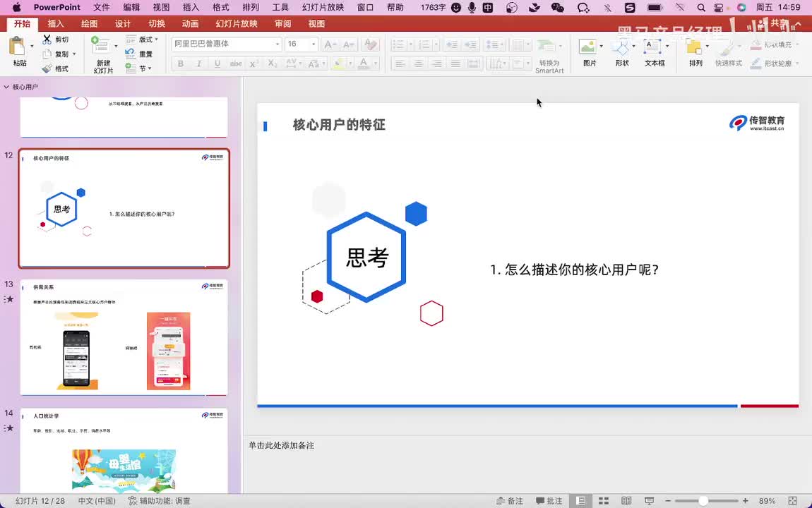Click the Shapes (形状) icon
This screenshot has width=812, height=508.
[x=620, y=47]
